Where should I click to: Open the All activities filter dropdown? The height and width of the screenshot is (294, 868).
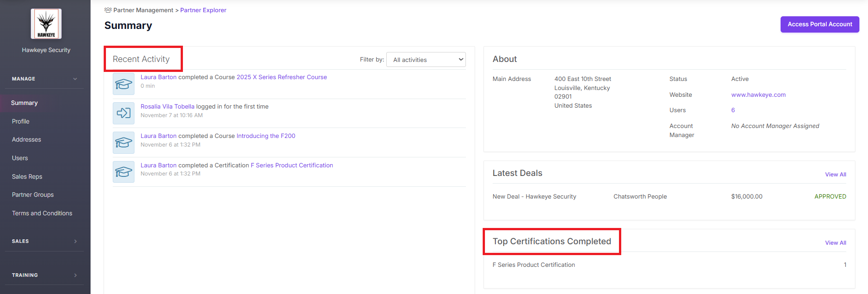click(x=426, y=60)
